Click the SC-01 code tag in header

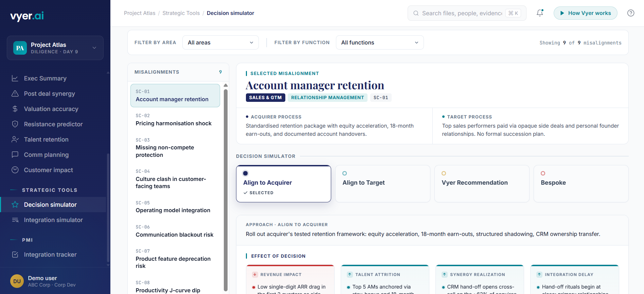pyautogui.click(x=381, y=97)
